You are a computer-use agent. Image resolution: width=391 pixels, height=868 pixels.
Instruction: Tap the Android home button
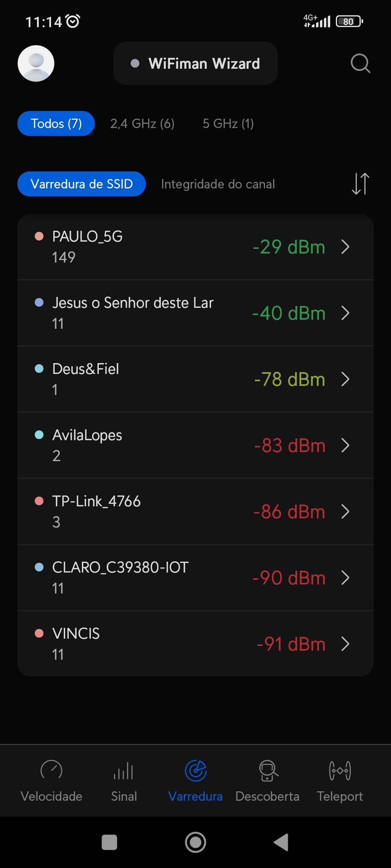195,842
